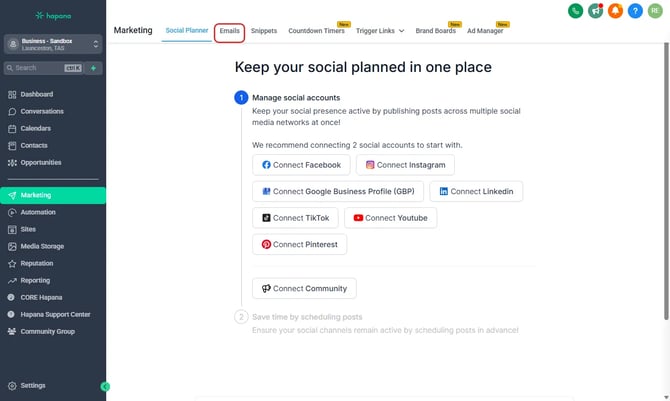
Task: Click the Connect Facebook button
Action: (x=301, y=165)
